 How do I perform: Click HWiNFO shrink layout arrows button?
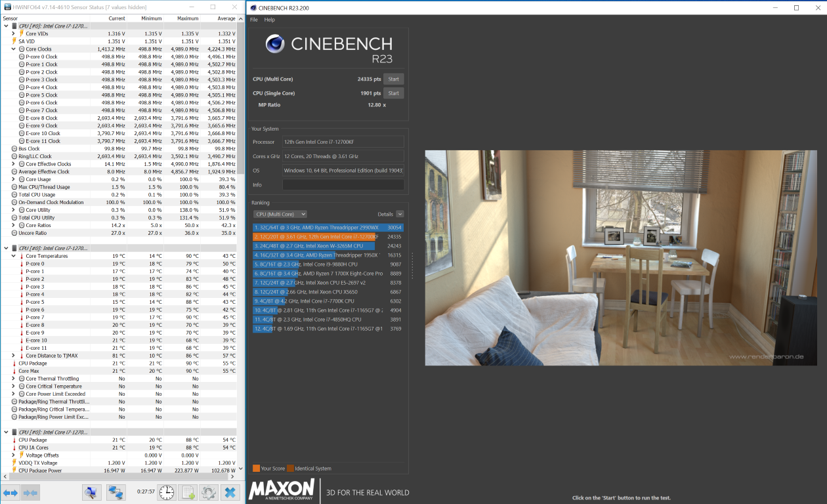point(31,492)
